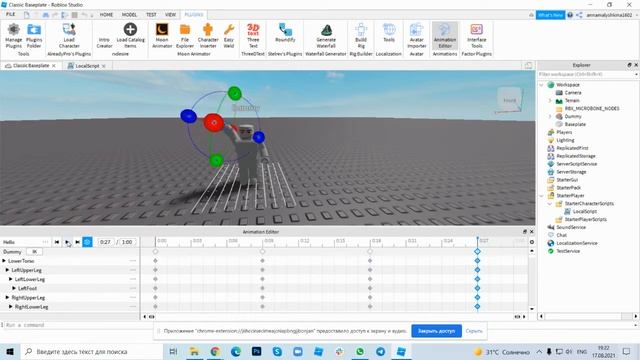Expand Dummy model in Explorer
This screenshot has height=360, width=640.
pos(550,116)
